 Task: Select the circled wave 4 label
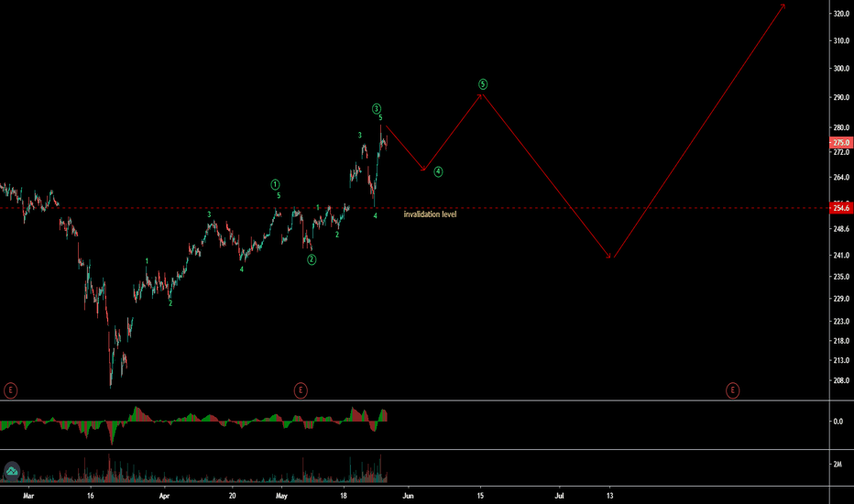pos(438,172)
